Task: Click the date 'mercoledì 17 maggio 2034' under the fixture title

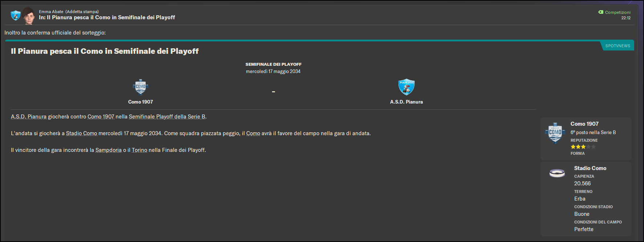Action: [273, 72]
